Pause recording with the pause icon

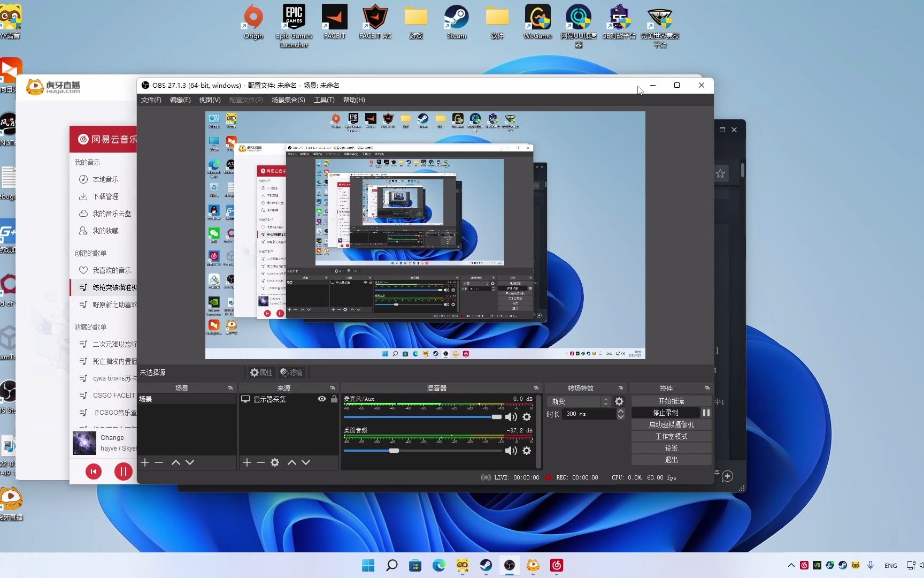click(x=706, y=413)
